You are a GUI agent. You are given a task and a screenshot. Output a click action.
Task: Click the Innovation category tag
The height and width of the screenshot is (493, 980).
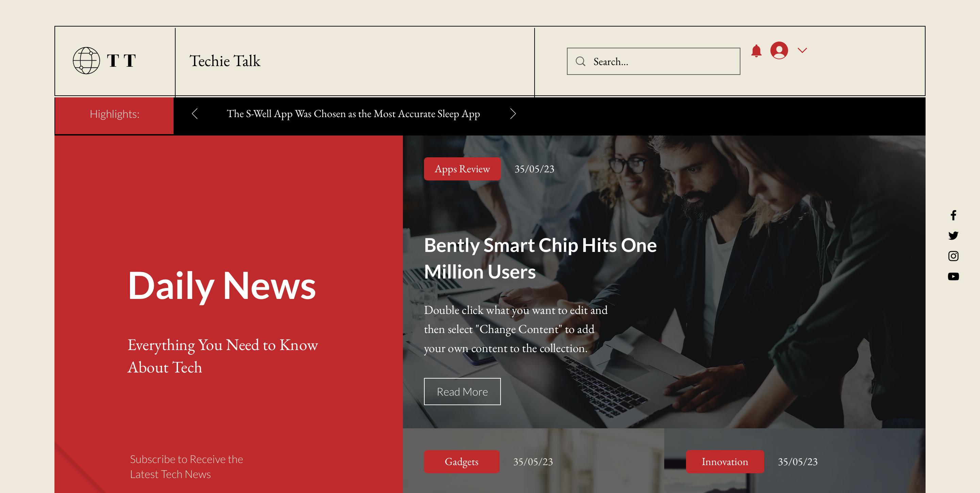(725, 462)
